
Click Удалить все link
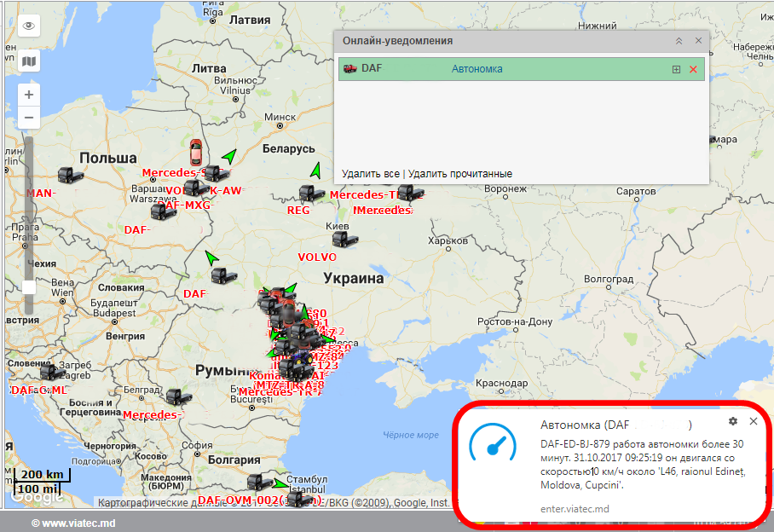[370, 174]
